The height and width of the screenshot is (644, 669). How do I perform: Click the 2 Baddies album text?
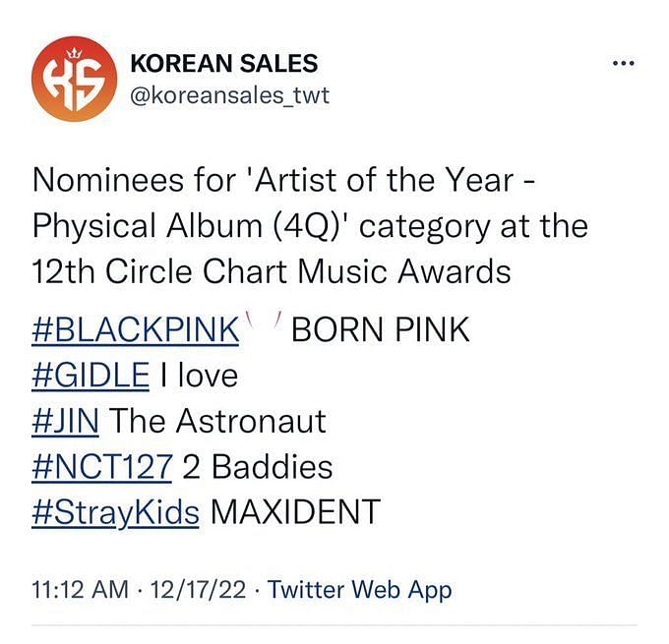click(258, 467)
